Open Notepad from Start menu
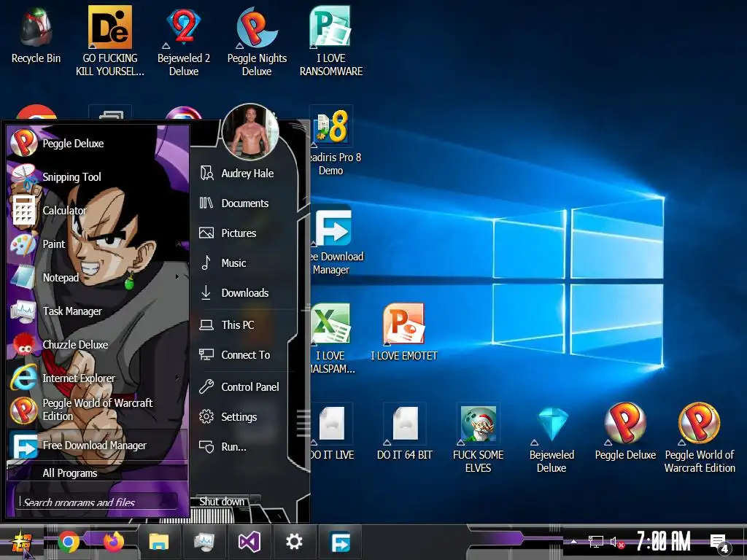The width and height of the screenshot is (747, 560). point(97,277)
